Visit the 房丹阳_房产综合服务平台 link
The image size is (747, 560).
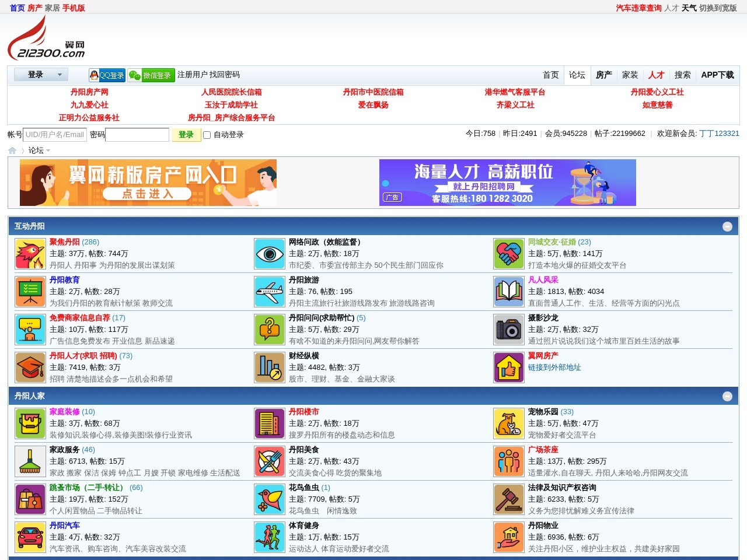pyautogui.click(x=232, y=118)
